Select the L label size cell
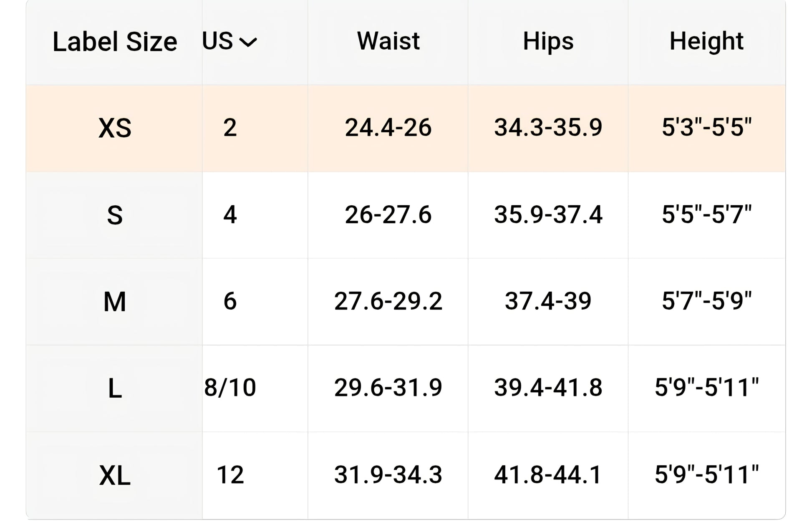 115,388
